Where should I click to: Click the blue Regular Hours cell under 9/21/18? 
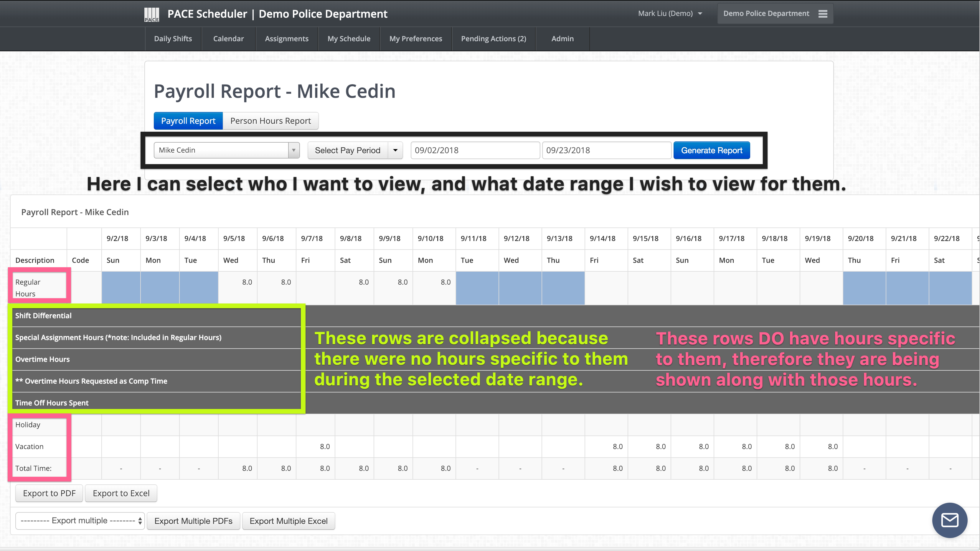[x=907, y=288]
